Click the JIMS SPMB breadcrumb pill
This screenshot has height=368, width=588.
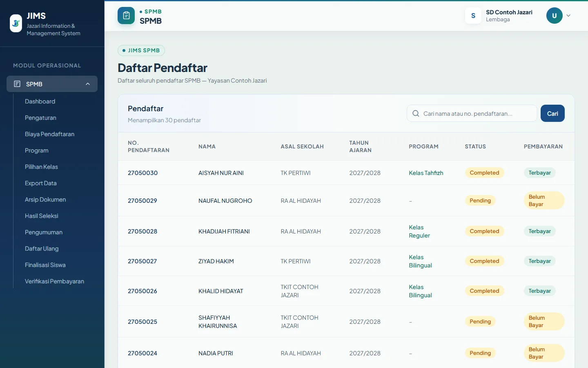point(141,50)
